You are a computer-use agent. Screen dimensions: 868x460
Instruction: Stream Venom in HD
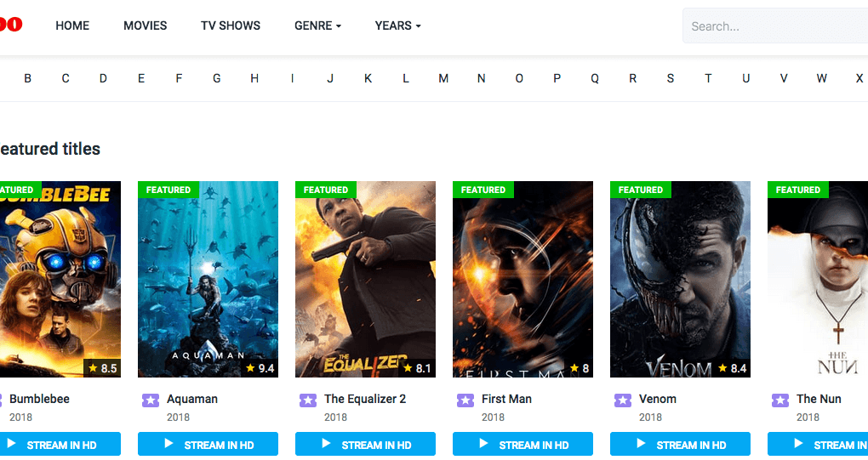[680, 444]
